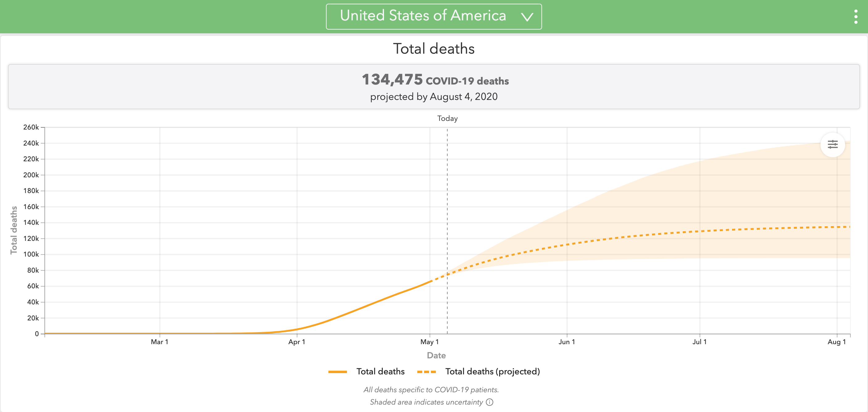
Task: Toggle the Total deaths legend series
Action: tap(380, 371)
